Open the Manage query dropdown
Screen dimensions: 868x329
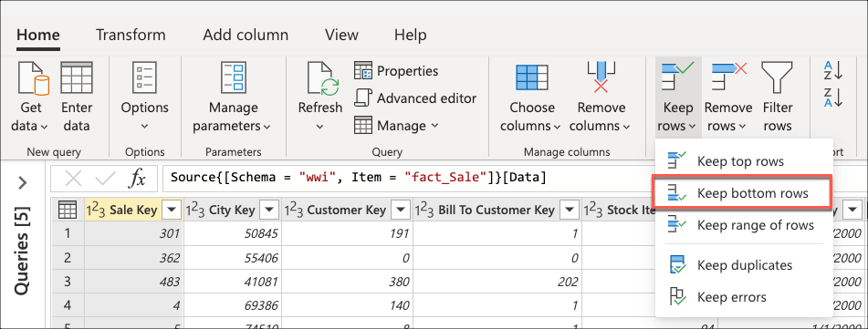tap(396, 126)
